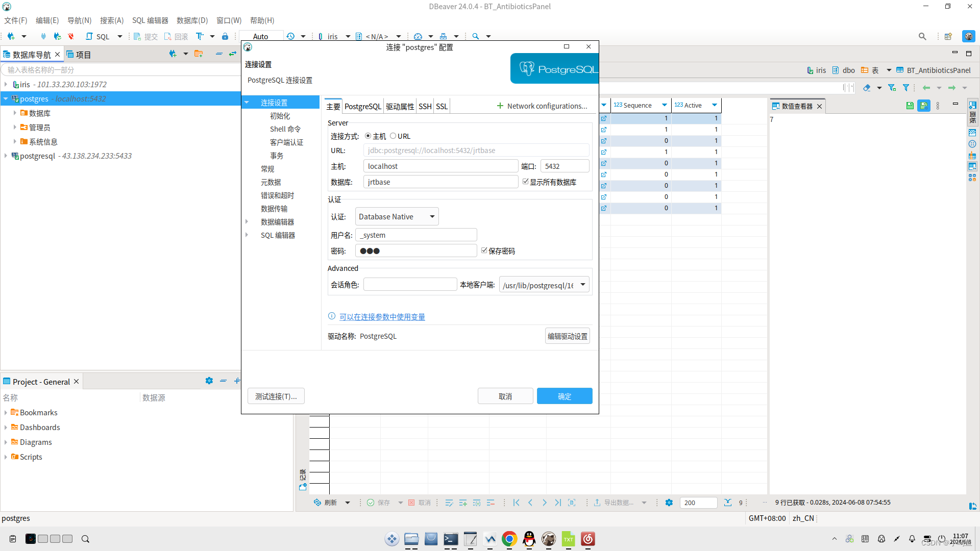Open Chrome from the taskbar
The width and height of the screenshot is (980, 551).
point(509,539)
